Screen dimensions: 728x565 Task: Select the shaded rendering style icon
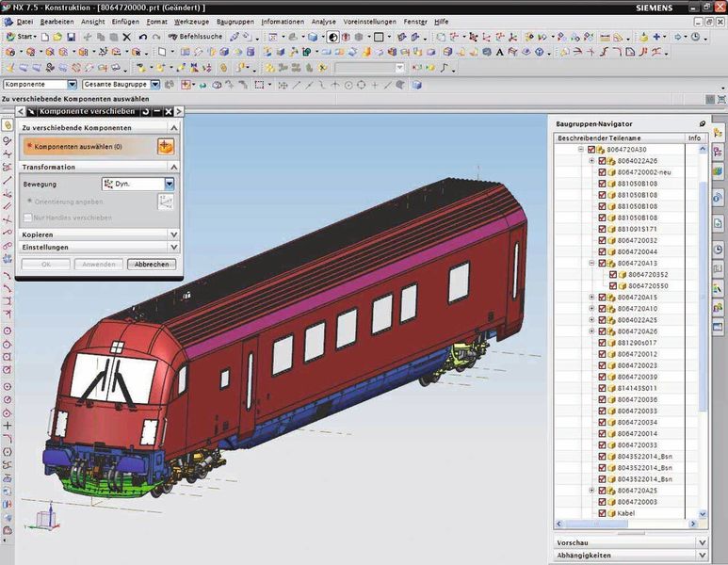coord(332,37)
